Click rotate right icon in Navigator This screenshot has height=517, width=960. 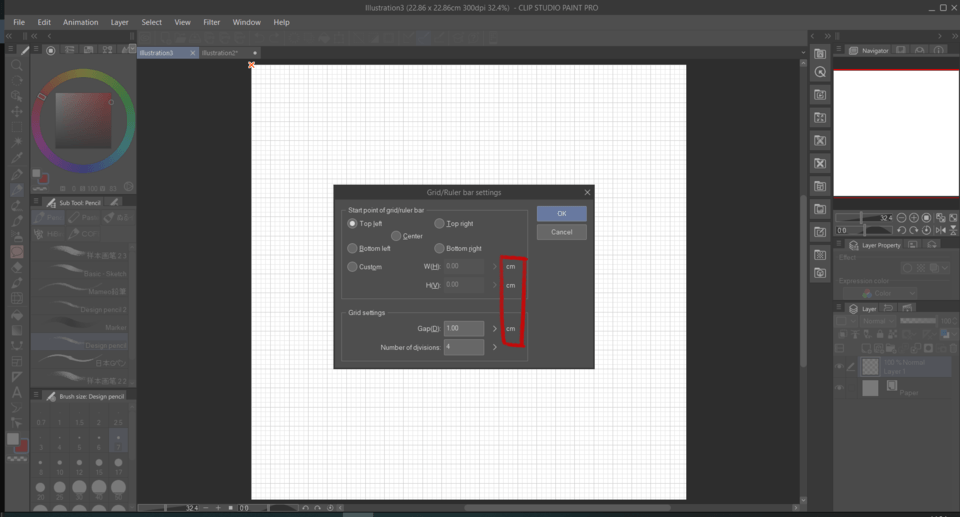tap(913, 230)
